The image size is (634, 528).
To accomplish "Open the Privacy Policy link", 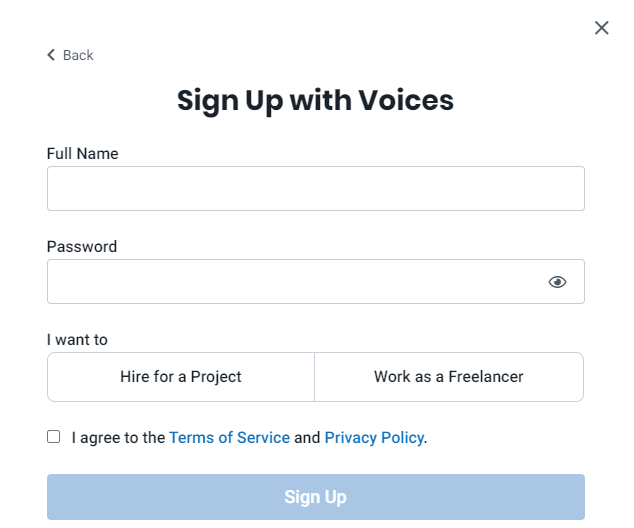I will (x=374, y=437).
